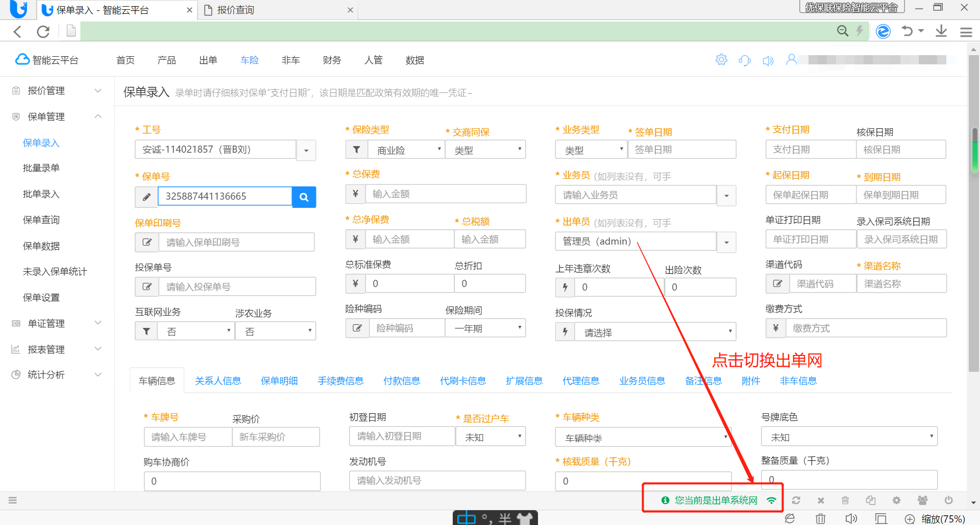Open the 投保情况 请选择 dropdown
This screenshot has width=980, height=525.
tap(655, 332)
